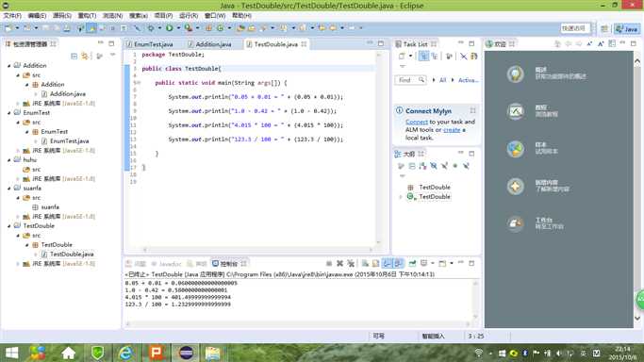Select the Java perspective button
This screenshot has height=362, width=644.
click(x=627, y=28)
